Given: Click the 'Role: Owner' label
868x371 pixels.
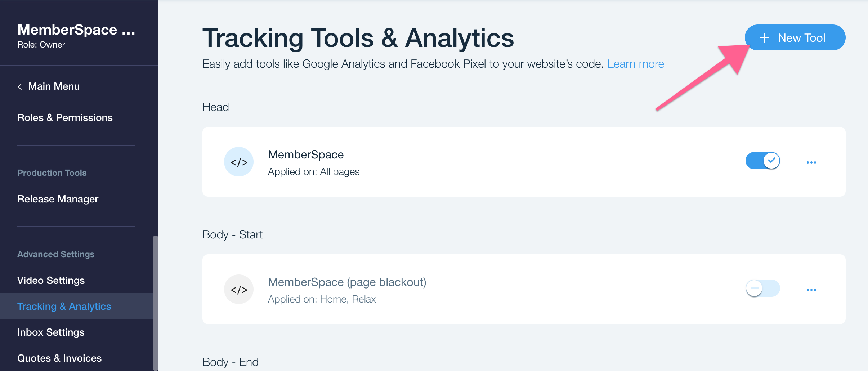Looking at the screenshot, I should 41,45.
